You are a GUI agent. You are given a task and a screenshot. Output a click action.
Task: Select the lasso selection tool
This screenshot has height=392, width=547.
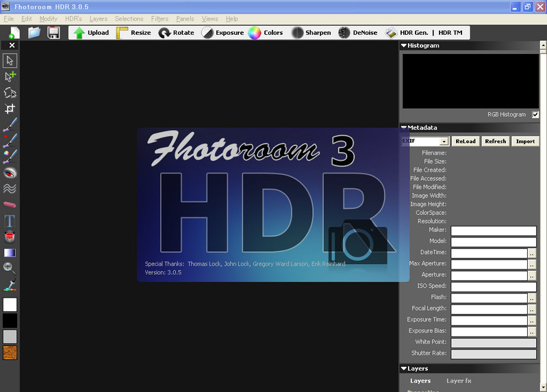(x=10, y=92)
